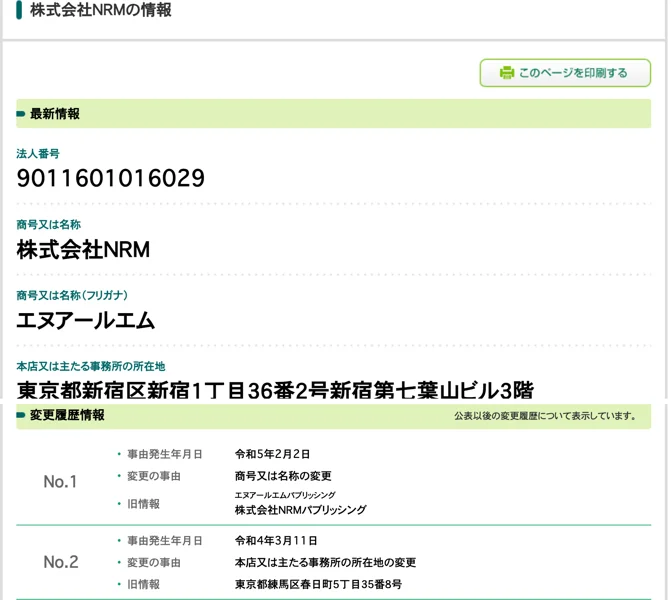Click the reason 本店又は主たる事務所の所在地の変更
The width and height of the screenshot is (671, 600).
pyautogui.click(x=325, y=562)
